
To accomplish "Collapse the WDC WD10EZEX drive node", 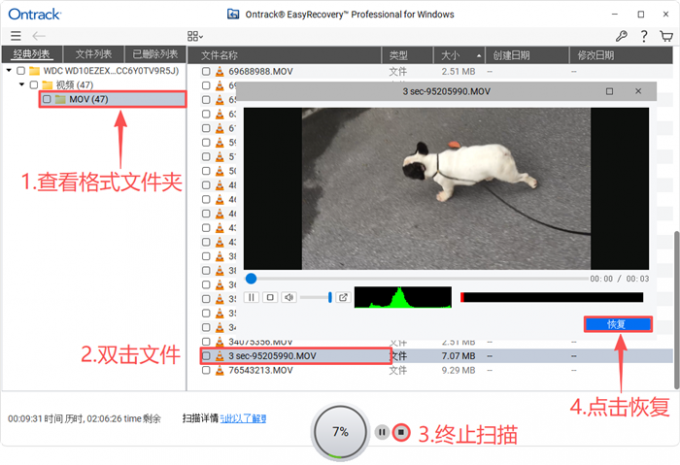I will 9,70.
